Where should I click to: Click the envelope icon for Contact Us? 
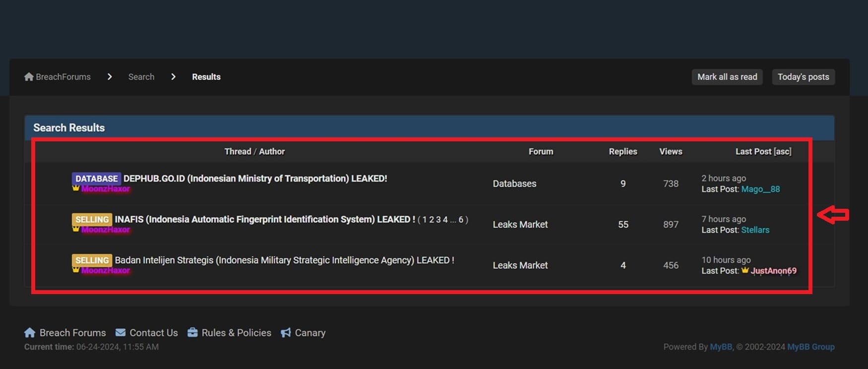click(x=121, y=332)
